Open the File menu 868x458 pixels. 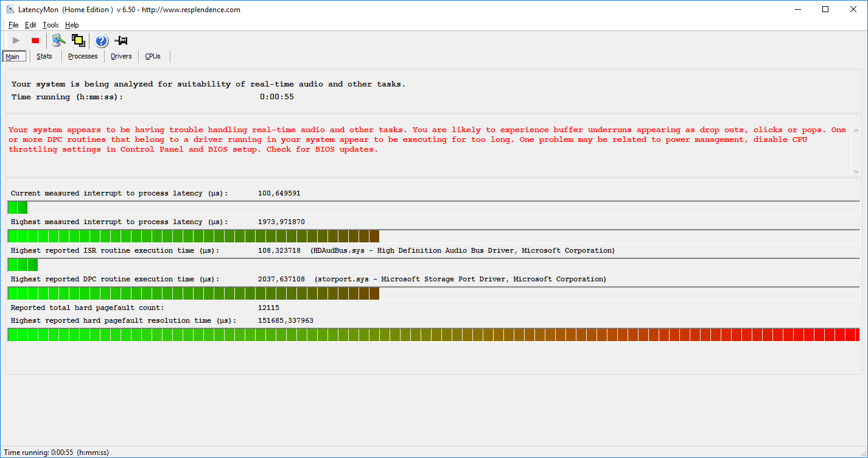[13, 25]
